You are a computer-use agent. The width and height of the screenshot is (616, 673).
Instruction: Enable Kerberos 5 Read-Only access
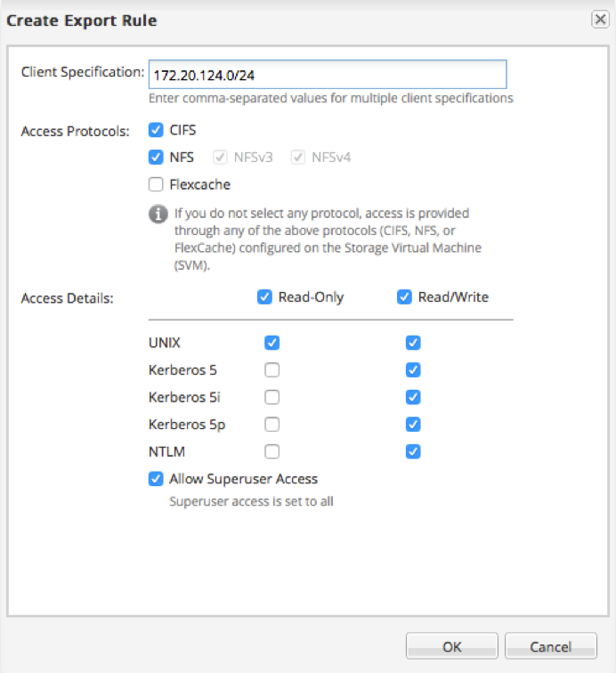pyautogui.click(x=272, y=370)
